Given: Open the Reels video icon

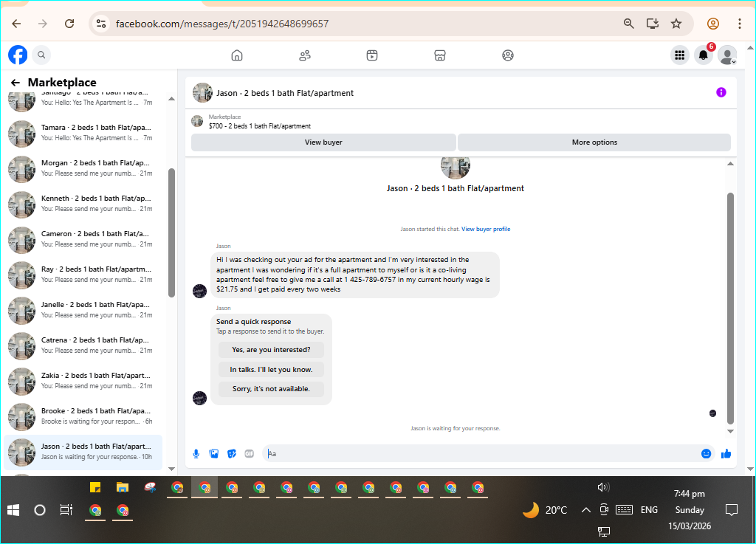Looking at the screenshot, I should pyautogui.click(x=372, y=55).
